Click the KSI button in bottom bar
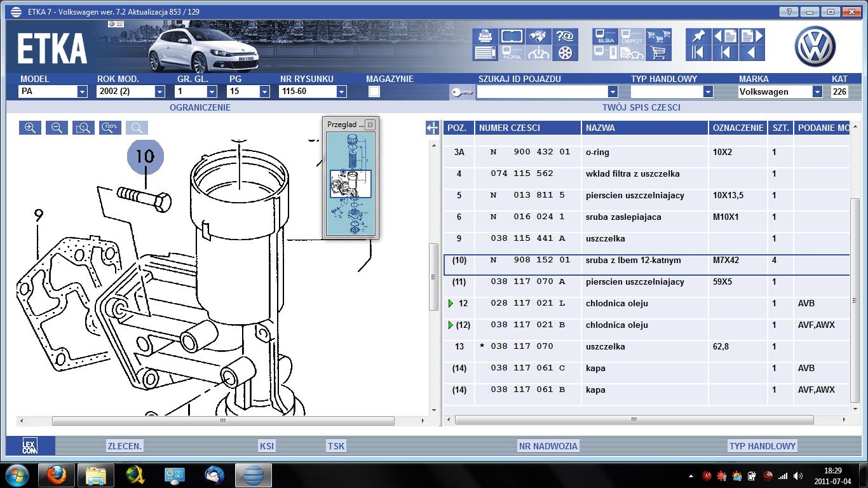 (x=267, y=446)
